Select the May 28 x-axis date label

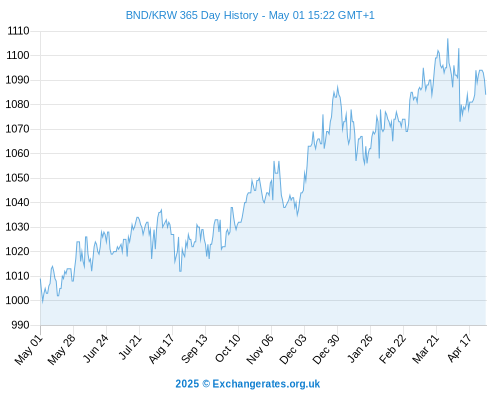pyautogui.click(x=62, y=349)
